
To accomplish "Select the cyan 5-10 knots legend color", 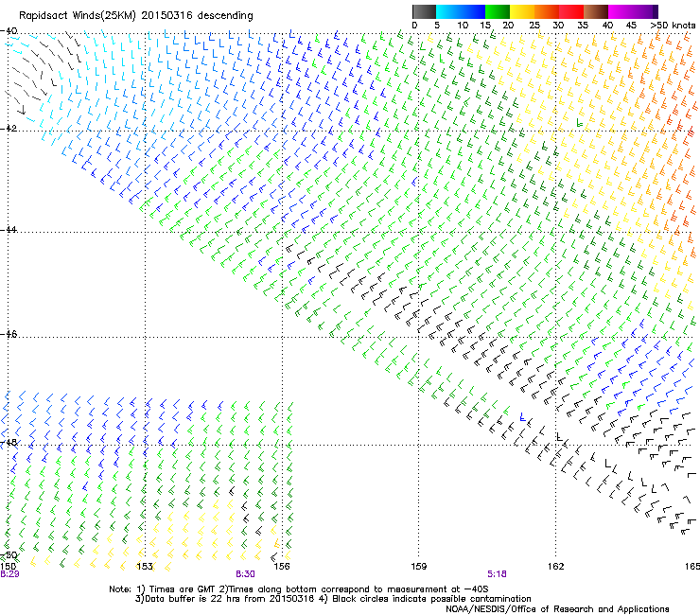I will (448, 11).
